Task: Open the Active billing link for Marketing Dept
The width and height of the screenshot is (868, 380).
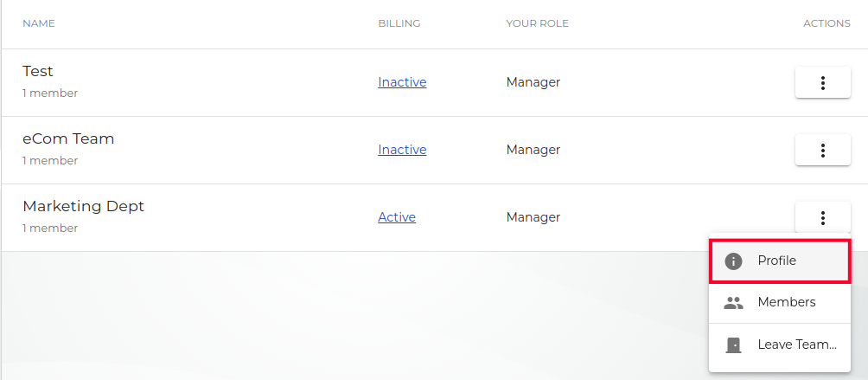Action: (x=397, y=218)
